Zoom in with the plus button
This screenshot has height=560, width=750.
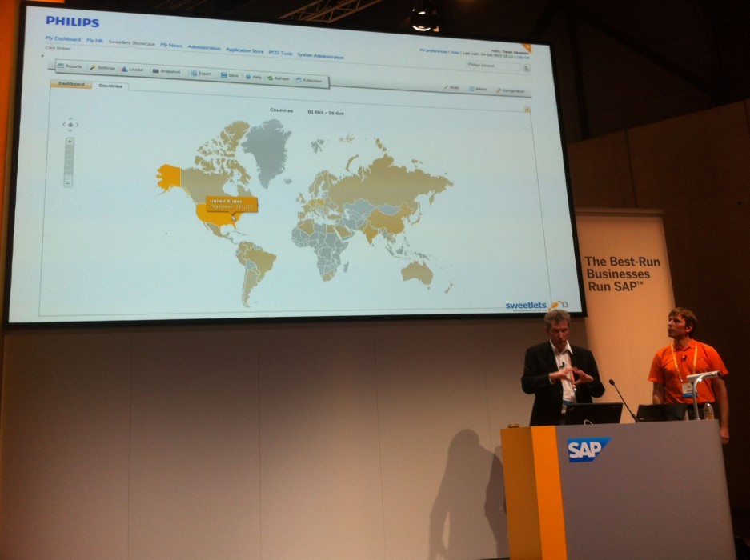tap(70, 141)
